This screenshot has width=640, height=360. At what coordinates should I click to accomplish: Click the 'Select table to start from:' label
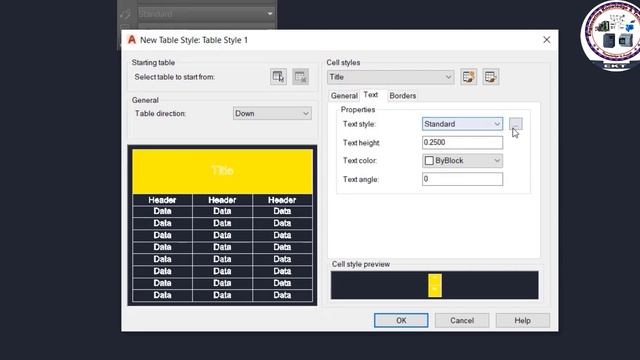[175, 77]
